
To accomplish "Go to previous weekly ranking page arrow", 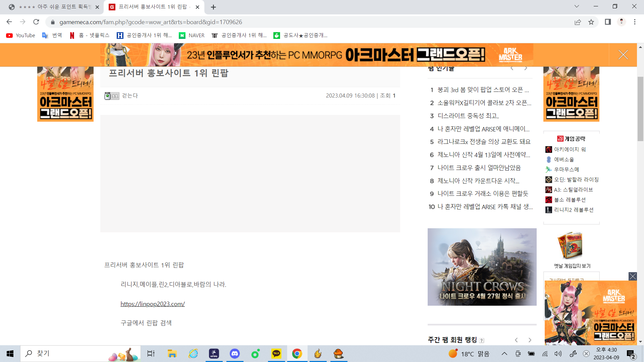I will click(516, 340).
